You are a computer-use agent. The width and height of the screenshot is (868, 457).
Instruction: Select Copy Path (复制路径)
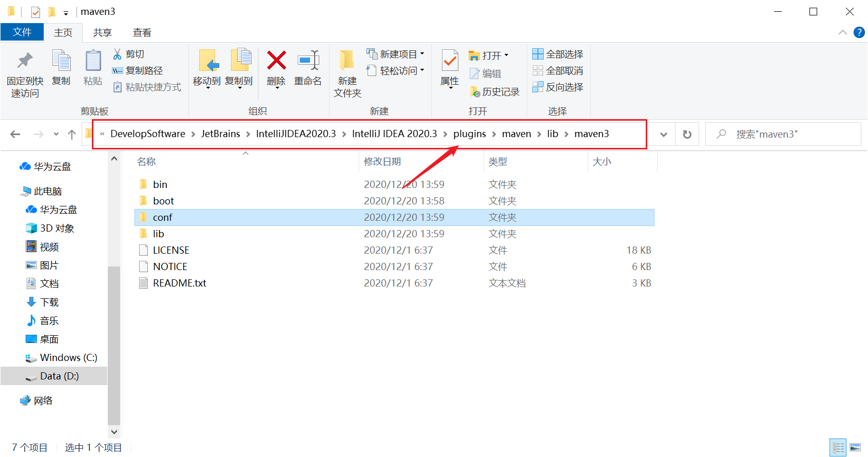[x=138, y=70]
